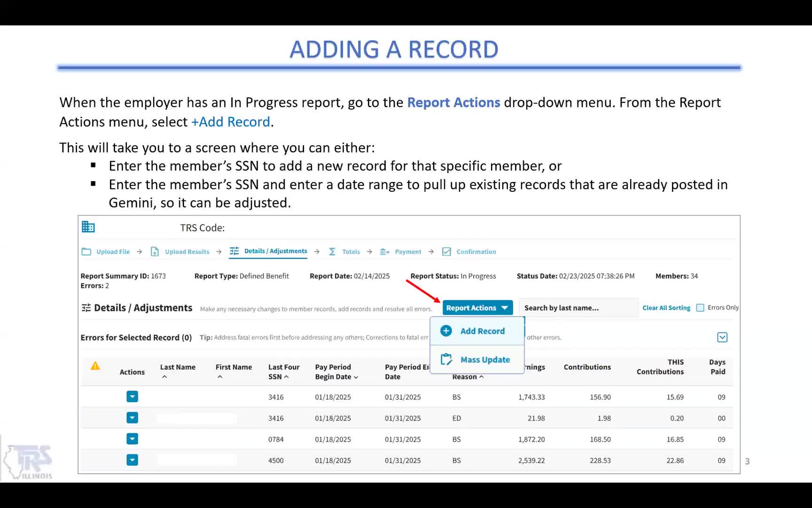
Task: Click the sigma icon for Totals
Action: pyautogui.click(x=332, y=252)
